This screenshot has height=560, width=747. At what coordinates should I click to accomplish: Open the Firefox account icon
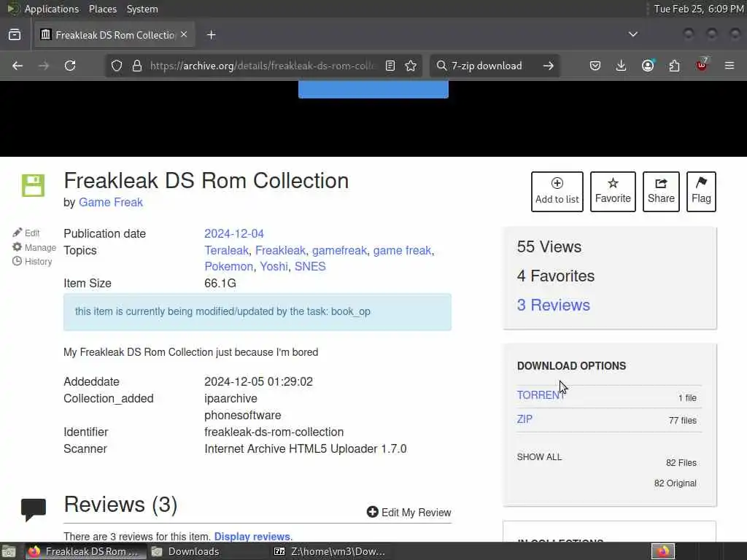click(x=648, y=66)
